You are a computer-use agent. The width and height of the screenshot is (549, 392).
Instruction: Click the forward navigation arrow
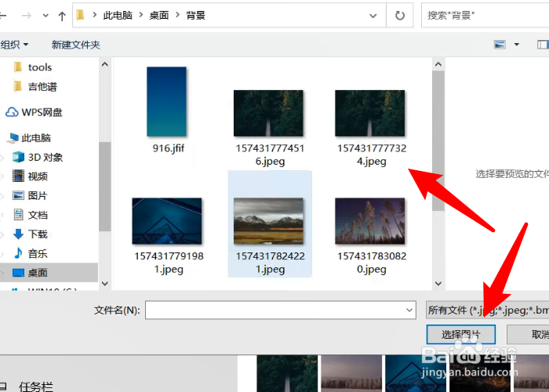[x=26, y=16]
